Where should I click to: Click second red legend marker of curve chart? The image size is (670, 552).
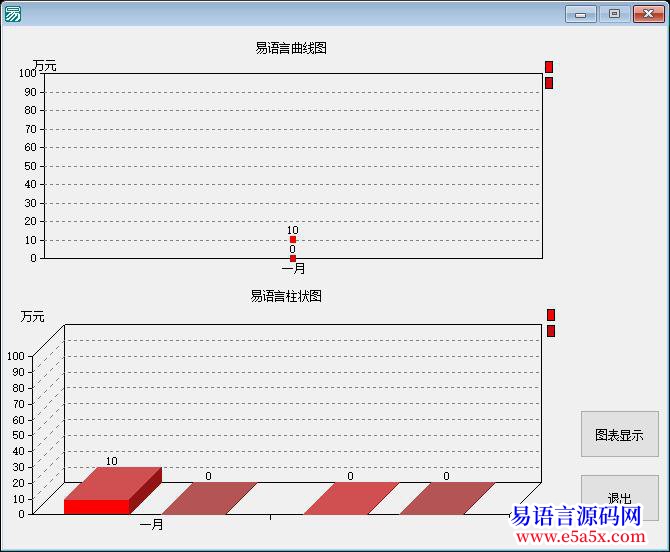click(549, 83)
